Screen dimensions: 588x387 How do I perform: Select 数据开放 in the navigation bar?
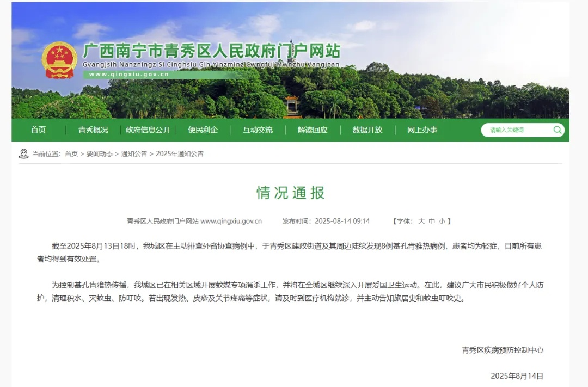point(367,130)
